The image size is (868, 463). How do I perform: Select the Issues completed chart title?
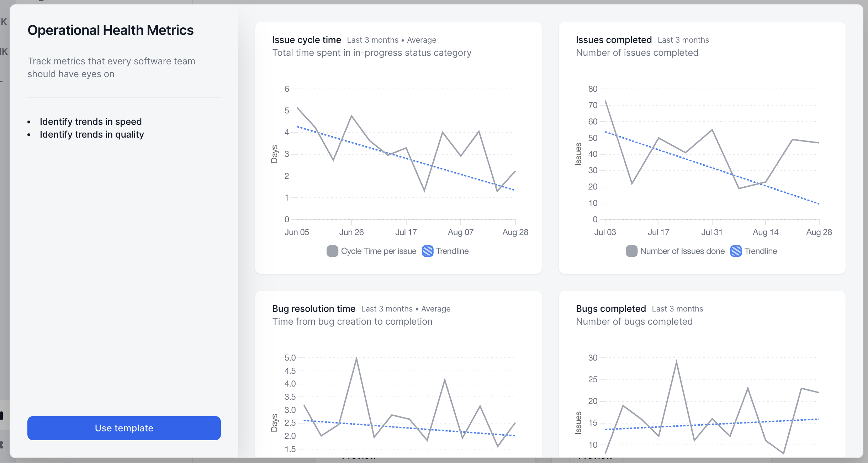click(614, 40)
